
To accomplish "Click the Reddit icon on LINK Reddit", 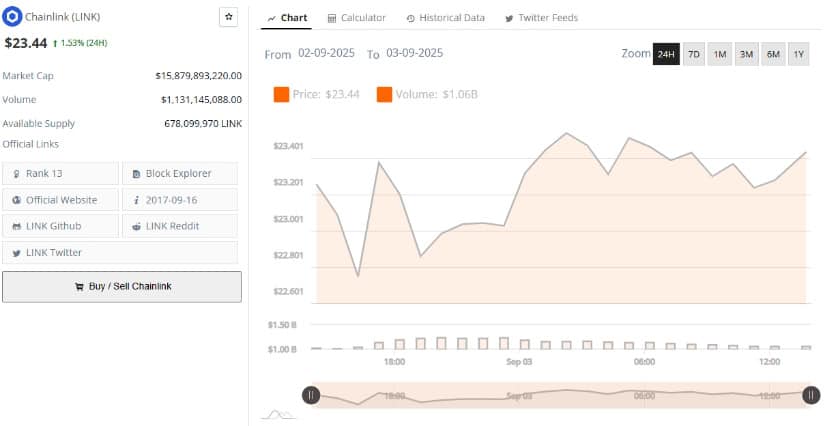I will click(x=137, y=226).
